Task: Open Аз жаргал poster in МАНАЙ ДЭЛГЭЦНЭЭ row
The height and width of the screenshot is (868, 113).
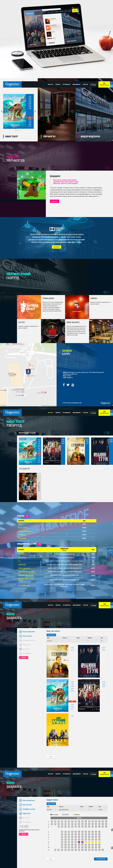Action: point(76,451)
